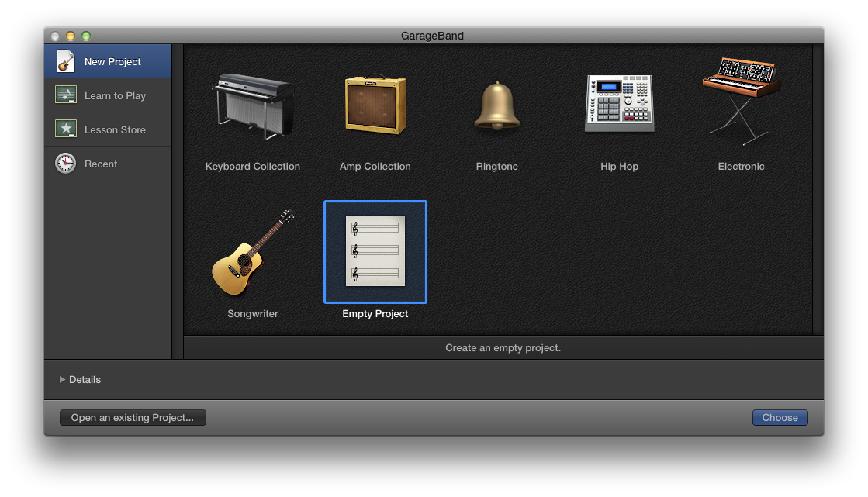Click the Songwriter text label
Image resolution: width=868 pixels, height=497 pixels.
pos(253,314)
